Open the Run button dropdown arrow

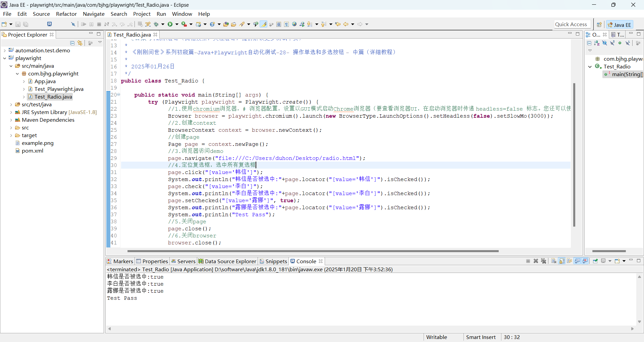(x=177, y=24)
